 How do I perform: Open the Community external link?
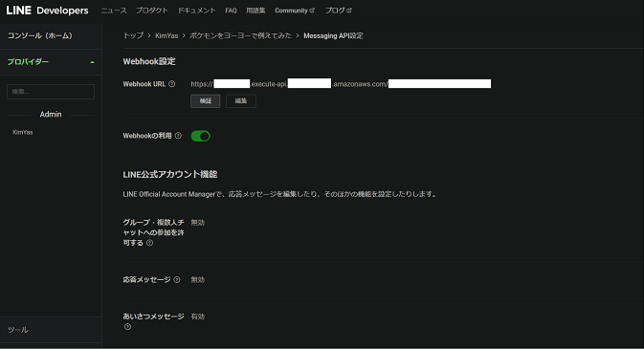295,11
